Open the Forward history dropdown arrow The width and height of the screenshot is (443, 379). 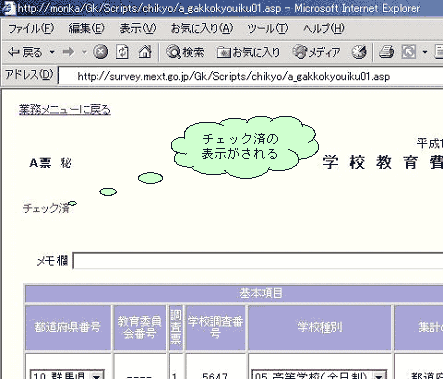pyautogui.click(x=84, y=52)
